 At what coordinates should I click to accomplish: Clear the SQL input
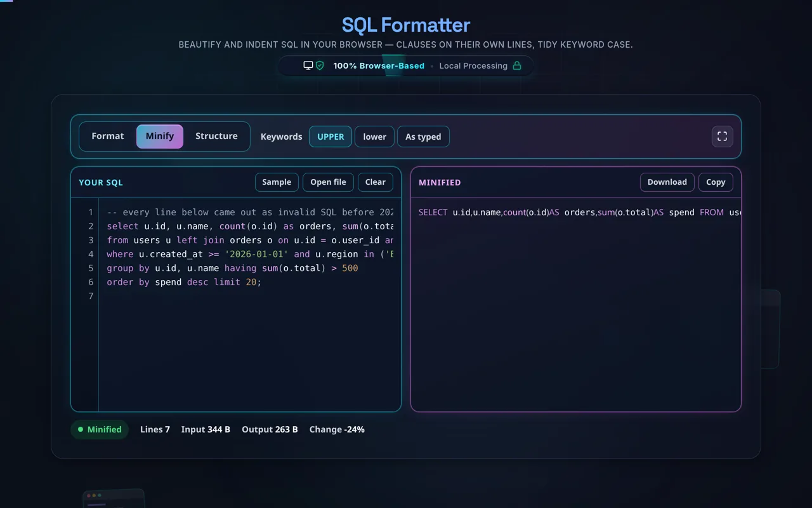(x=376, y=182)
